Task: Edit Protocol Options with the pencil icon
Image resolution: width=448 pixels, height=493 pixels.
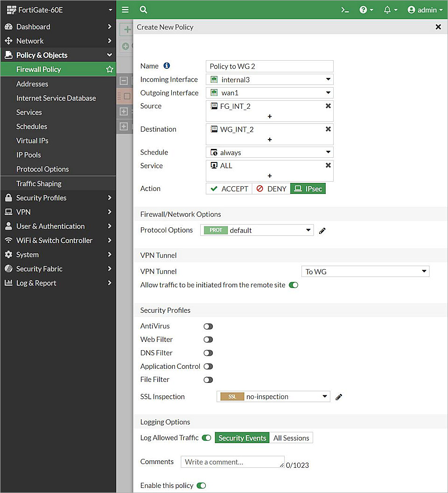Action: click(x=322, y=230)
